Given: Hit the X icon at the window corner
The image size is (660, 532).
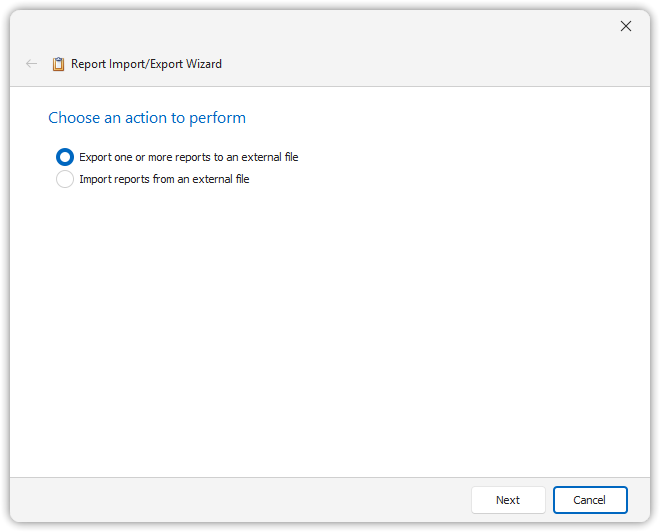Looking at the screenshot, I should 626,26.
